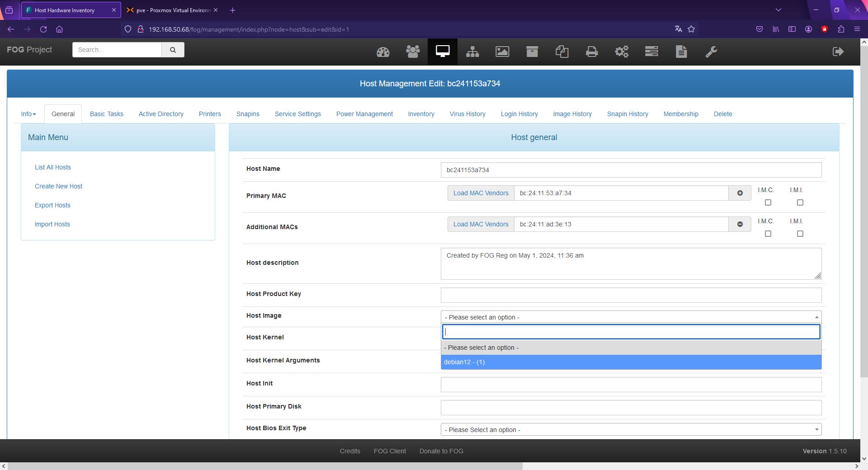Open the browser extensions icon
This screenshot has width=868, height=470.
[x=841, y=29]
